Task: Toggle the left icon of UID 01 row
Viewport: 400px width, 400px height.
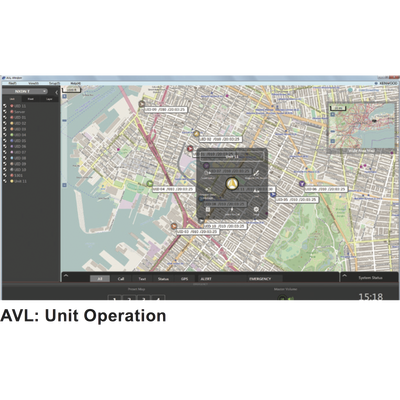Action: click(5, 117)
